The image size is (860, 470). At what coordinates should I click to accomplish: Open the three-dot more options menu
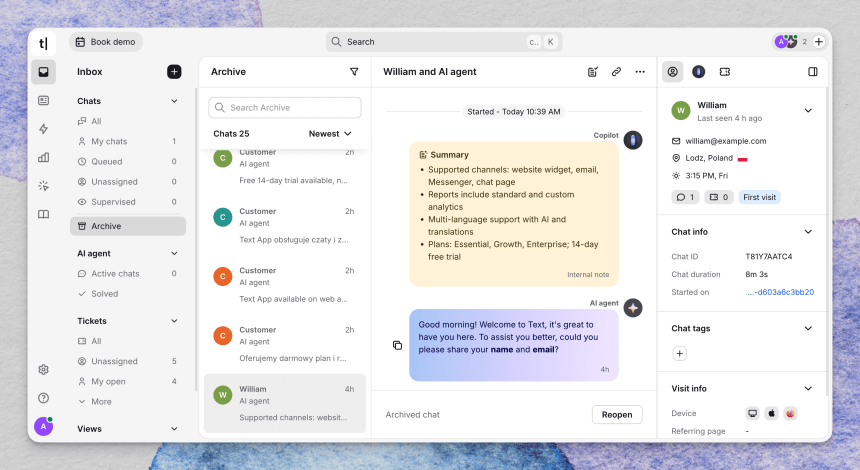pyautogui.click(x=640, y=72)
